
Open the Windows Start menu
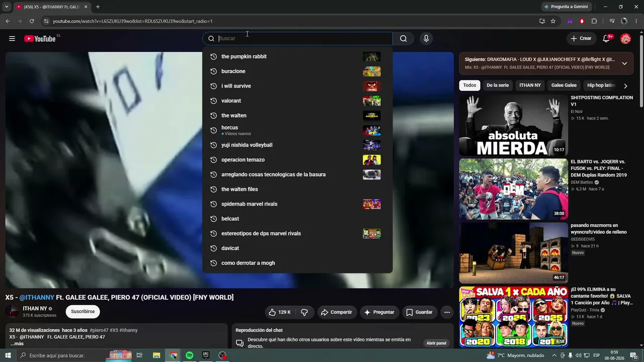8,355
